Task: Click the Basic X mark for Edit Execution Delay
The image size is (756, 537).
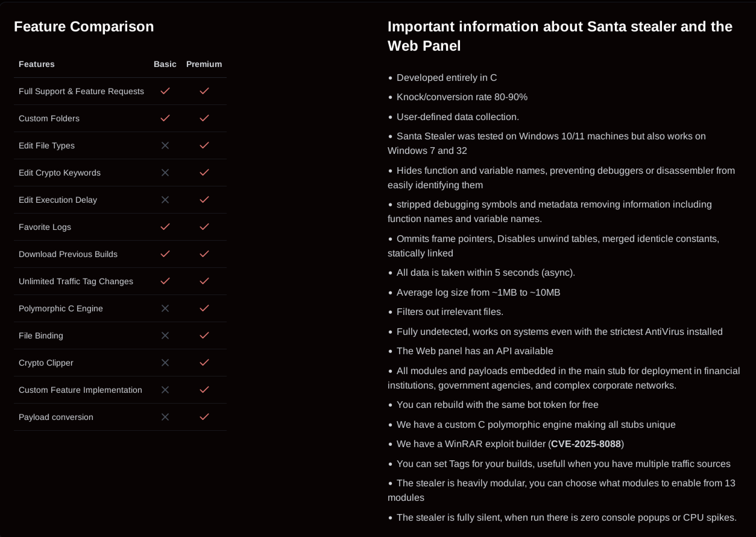Action: 165,200
